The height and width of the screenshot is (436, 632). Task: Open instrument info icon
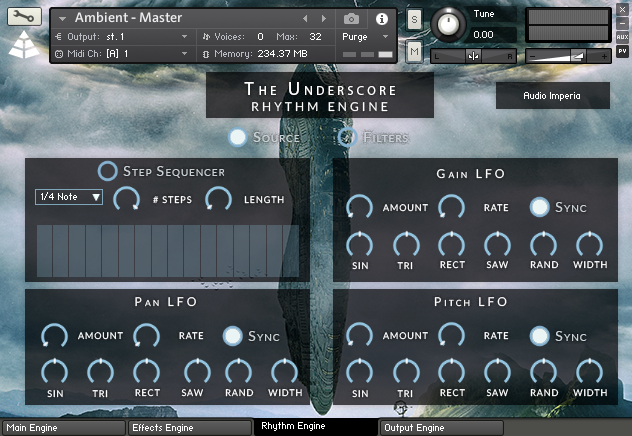(x=382, y=19)
